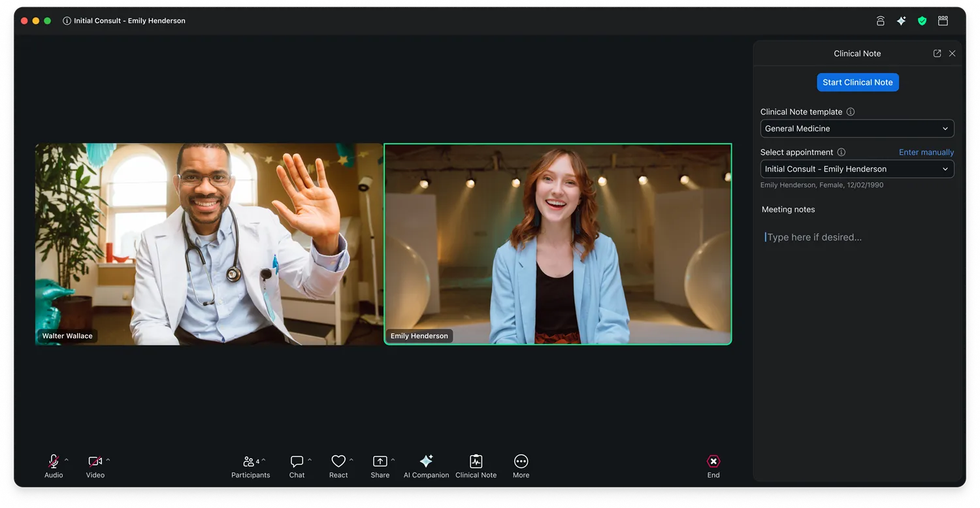Expand audio options caret
The height and width of the screenshot is (508, 980).
[66, 460]
